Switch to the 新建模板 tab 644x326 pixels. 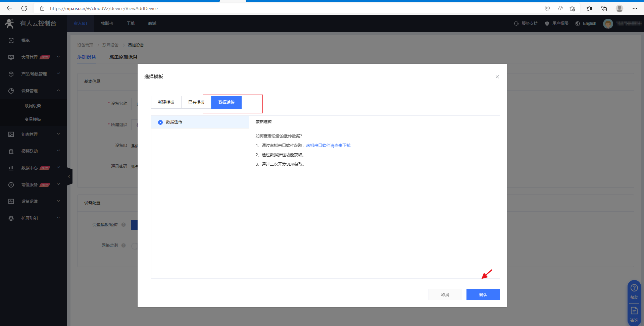pyautogui.click(x=166, y=102)
